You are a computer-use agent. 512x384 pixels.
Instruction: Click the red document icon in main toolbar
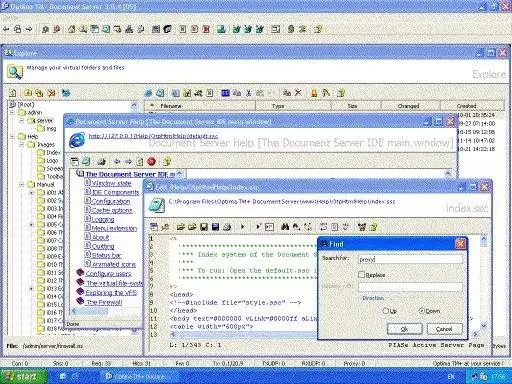click(x=206, y=29)
